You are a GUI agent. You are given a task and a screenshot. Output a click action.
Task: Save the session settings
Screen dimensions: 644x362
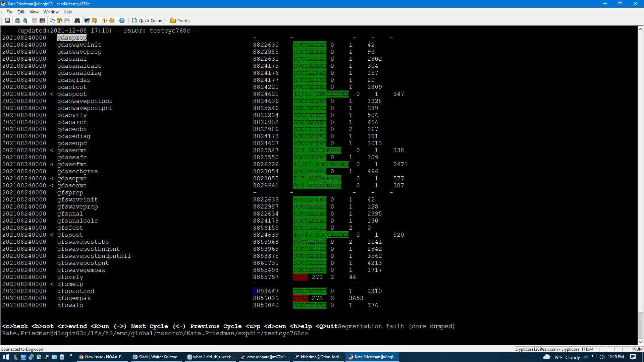tap(7, 20)
